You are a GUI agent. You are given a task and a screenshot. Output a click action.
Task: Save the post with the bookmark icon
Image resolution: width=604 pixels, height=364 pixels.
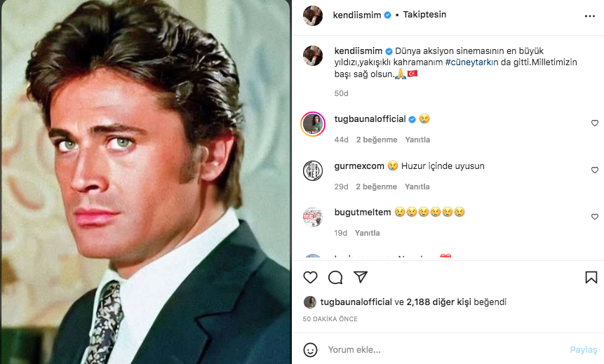click(591, 277)
